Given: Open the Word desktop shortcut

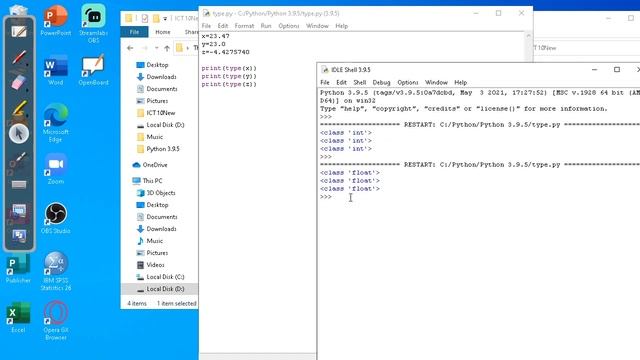Looking at the screenshot, I should (56, 70).
